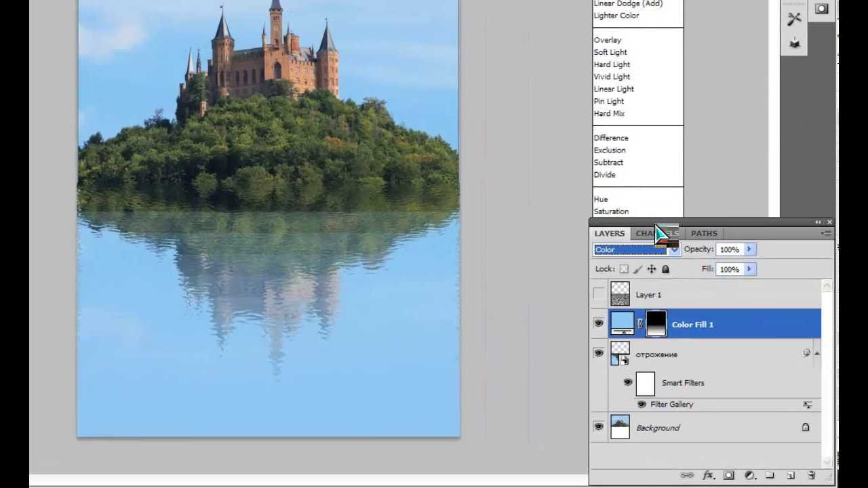Delete layer using the trash icon
868x488 pixels.
pos(812,476)
